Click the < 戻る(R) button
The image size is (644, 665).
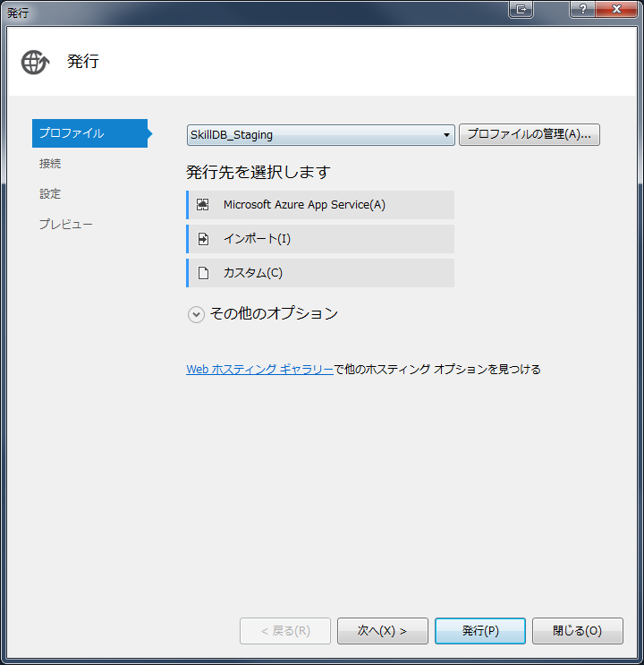tap(285, 631)
